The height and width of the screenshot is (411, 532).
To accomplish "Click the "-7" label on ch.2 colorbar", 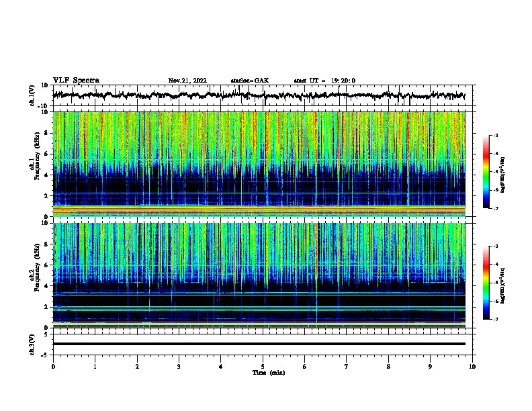I will 496,320.
